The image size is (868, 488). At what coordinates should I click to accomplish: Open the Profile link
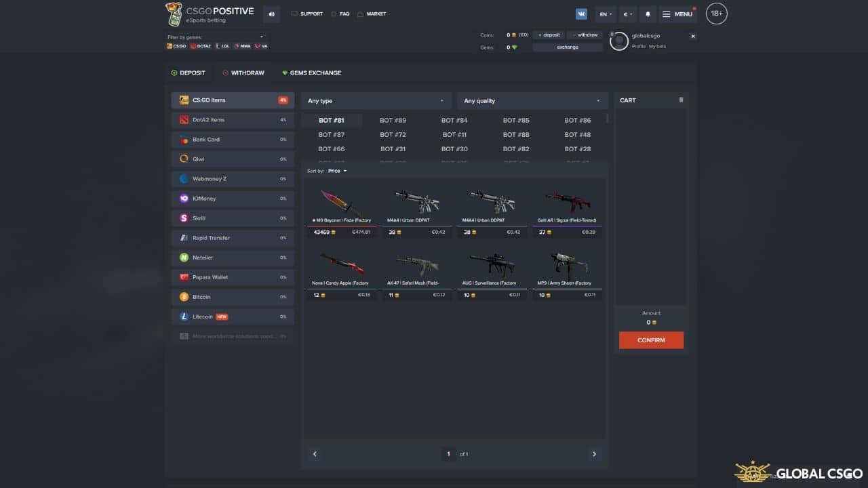pyautogui.click(x=639, y=46)
